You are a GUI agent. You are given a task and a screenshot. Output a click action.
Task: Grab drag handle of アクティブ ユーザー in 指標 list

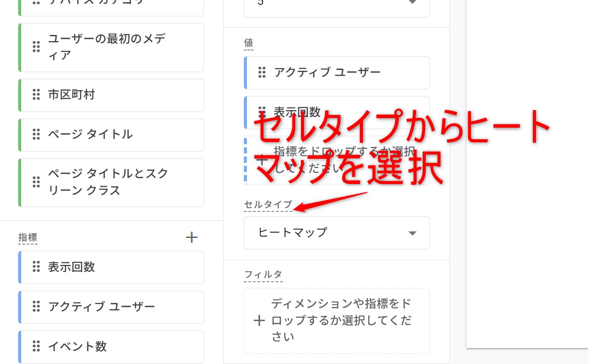pyautogui.click(x=36, y=307)
